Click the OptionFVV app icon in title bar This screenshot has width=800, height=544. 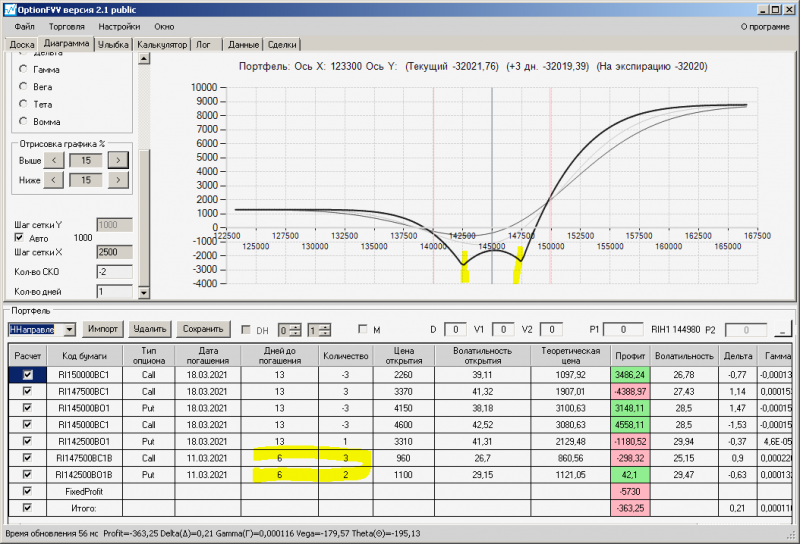point(8,8)
